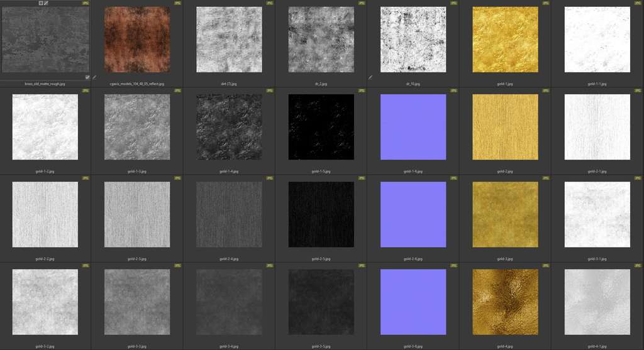This screenshot has height=350, width=644.
Task: Click the JPG badge on the brass_old_matte_rough cell
Action: tap(86, 3)
